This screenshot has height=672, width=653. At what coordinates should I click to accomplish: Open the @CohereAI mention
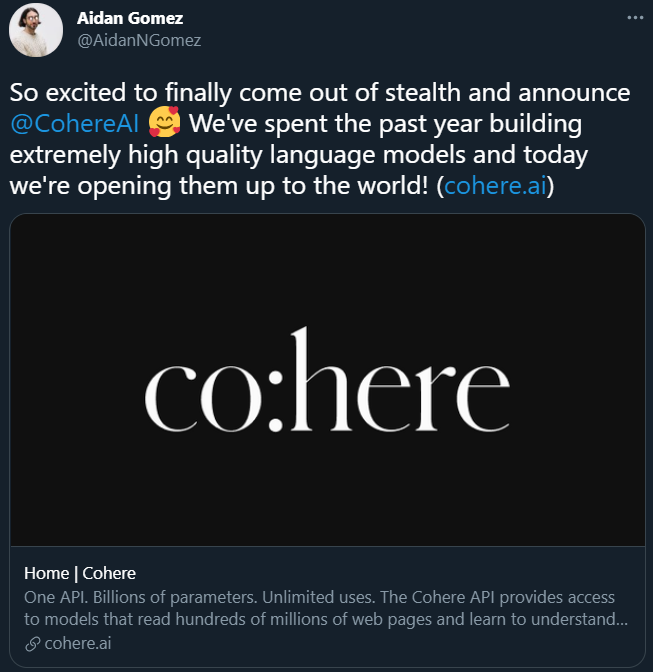pyautogui.click(x=74, y=125)
